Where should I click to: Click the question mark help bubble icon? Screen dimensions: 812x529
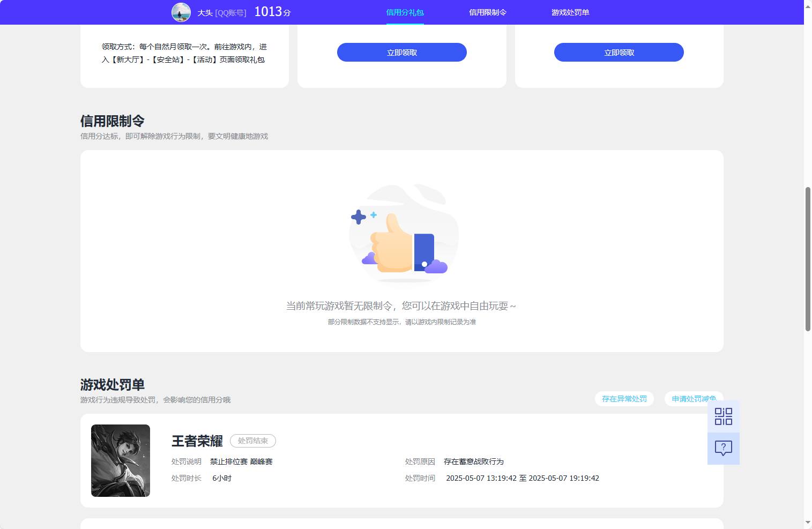pos(723,448)
